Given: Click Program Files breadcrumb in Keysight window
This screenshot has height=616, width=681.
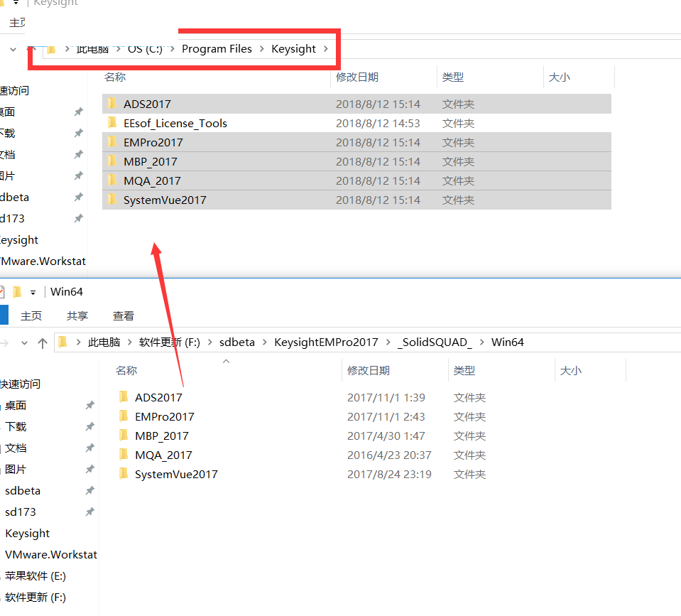Looking at the screenshot, I should click(217, 49).
